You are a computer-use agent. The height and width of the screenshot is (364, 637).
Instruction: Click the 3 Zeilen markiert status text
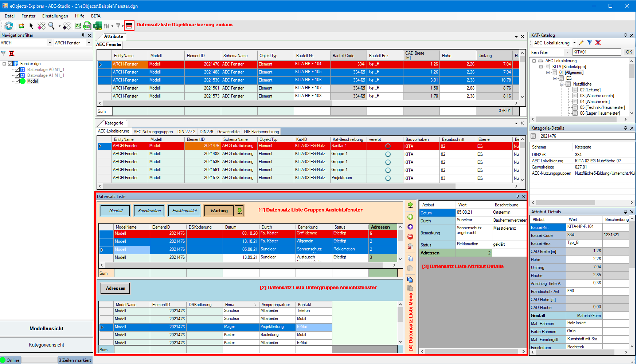(75, 360)
